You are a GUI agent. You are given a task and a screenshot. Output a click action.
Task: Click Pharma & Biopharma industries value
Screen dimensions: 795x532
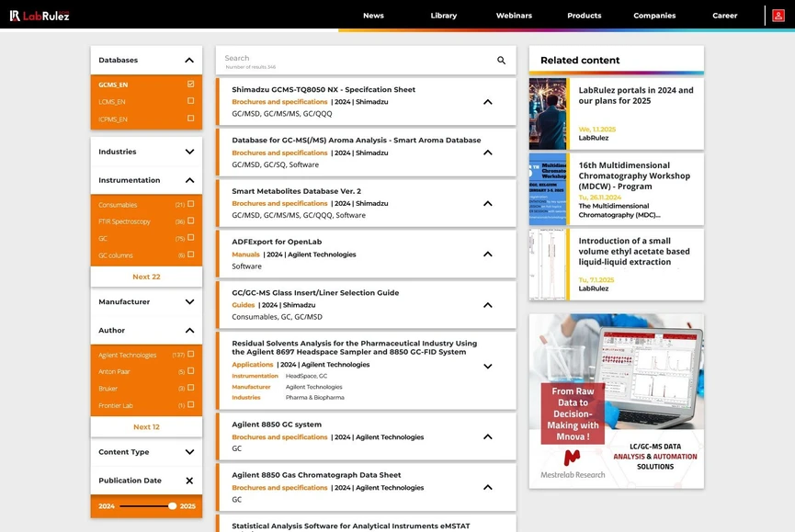pos(315,398)
